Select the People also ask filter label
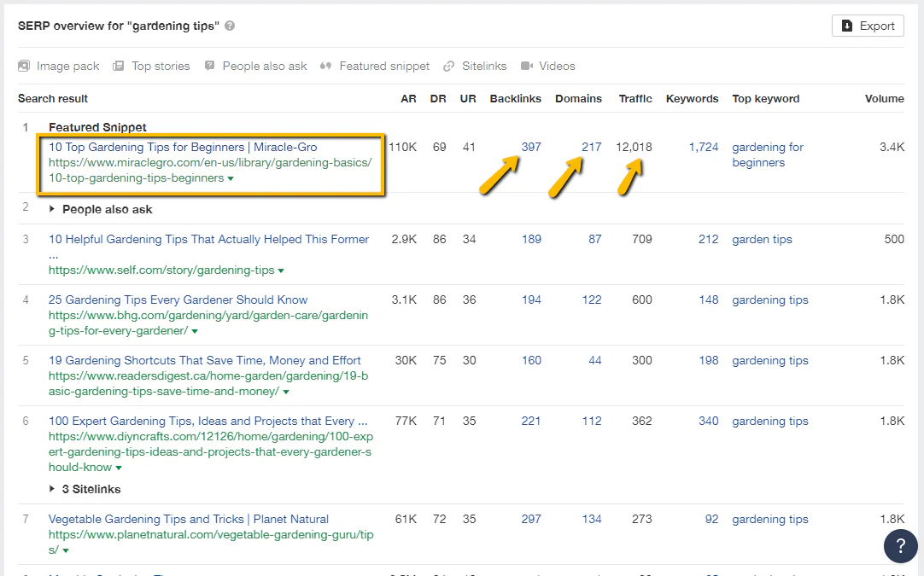Image resolution: width=924 pixels, height=576 pixels. 265,66
